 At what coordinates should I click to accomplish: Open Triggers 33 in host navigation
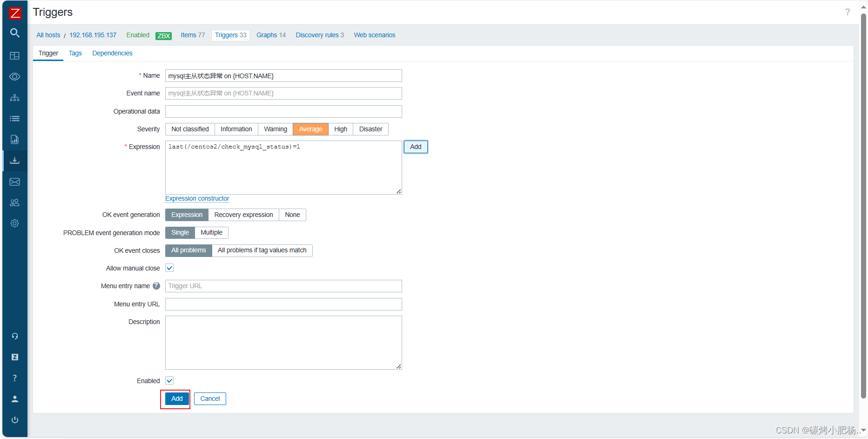[230, 35]
